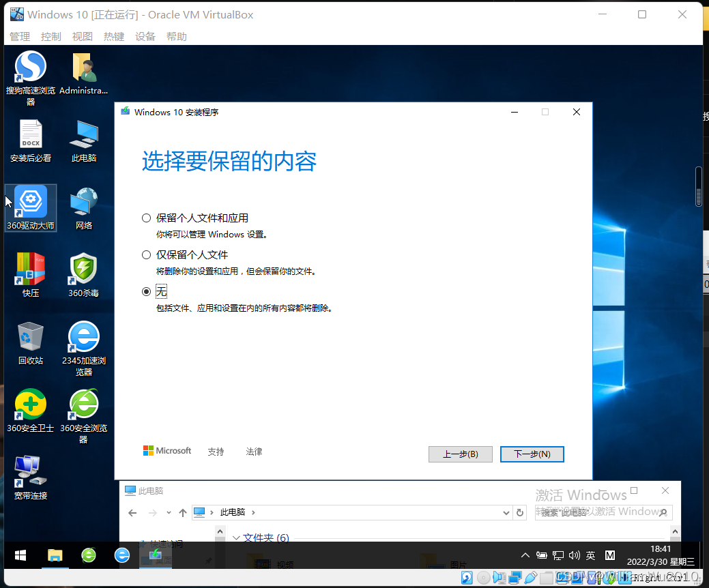
Task: Open address bar history dropdown in 此电脑 window
Action: [x=506, y=512]
